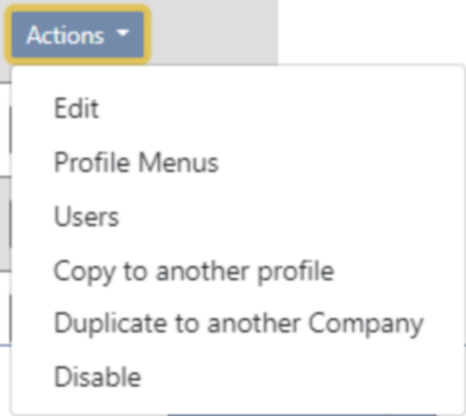Toggle the Actions dropdown closed
The image size is (466, 416).
click(78, 34)
